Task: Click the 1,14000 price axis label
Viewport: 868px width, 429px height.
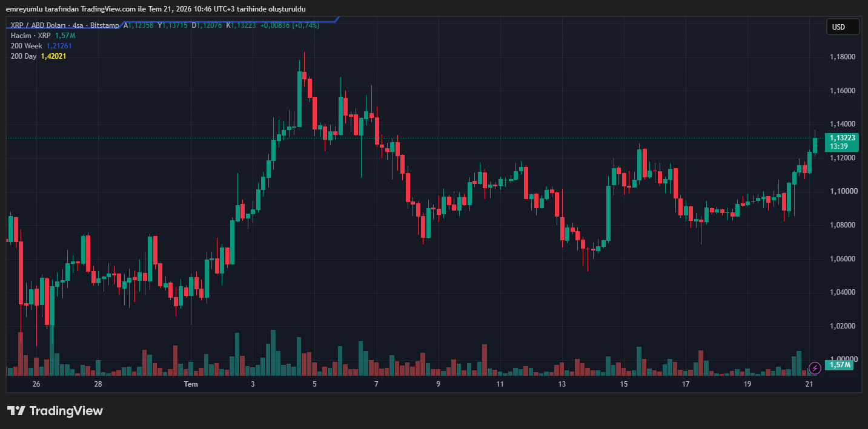Action: (843, 124)
